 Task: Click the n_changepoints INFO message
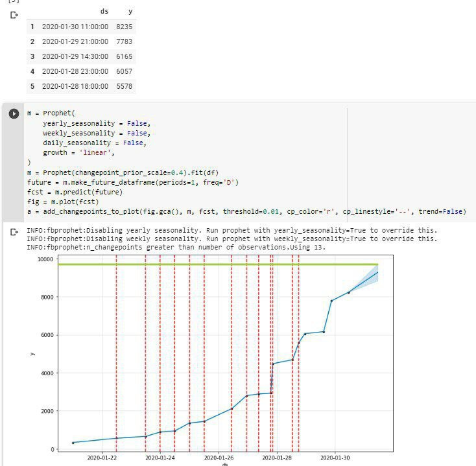(x=176, y=248)
